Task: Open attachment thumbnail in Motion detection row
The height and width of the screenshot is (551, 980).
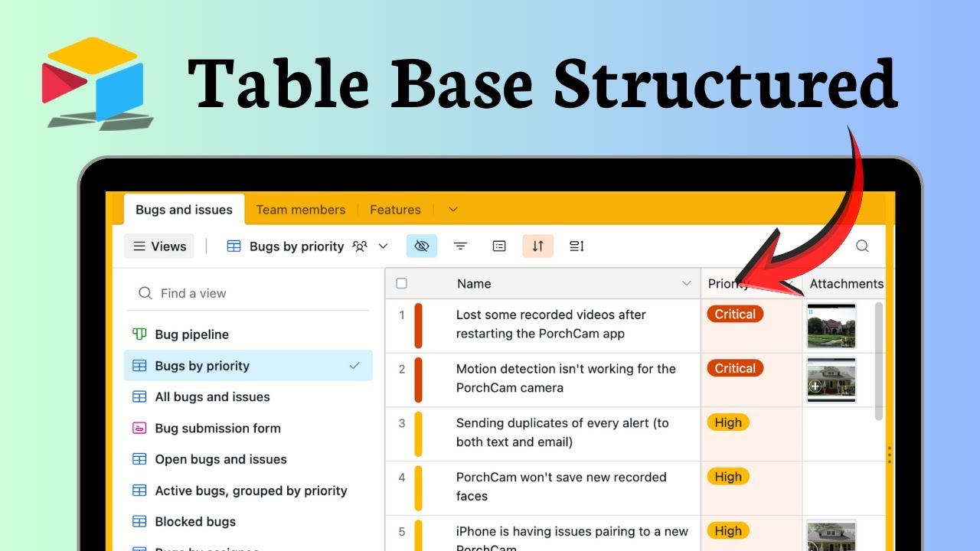Action: [x=831, y=380]
